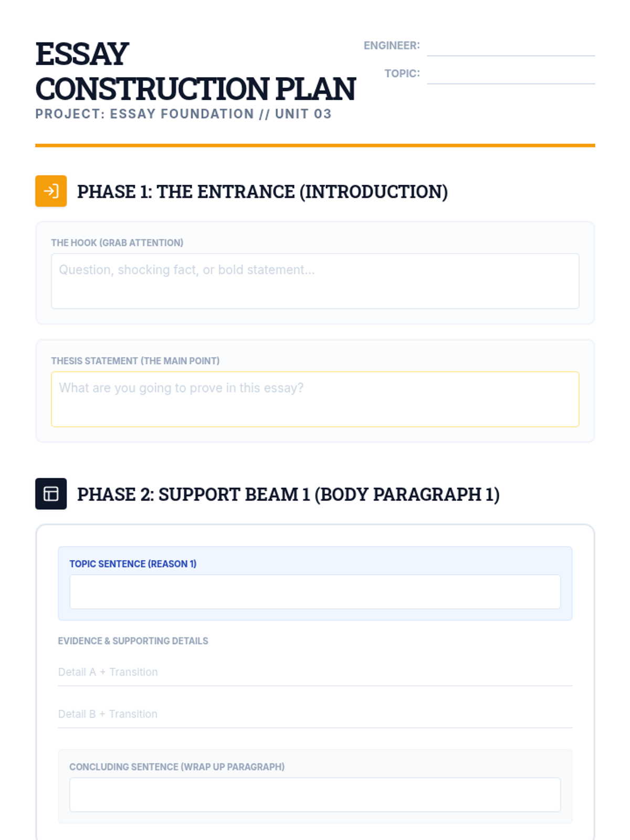Click the Topic Sentence (Reason 1) field

tap(315, 592)
